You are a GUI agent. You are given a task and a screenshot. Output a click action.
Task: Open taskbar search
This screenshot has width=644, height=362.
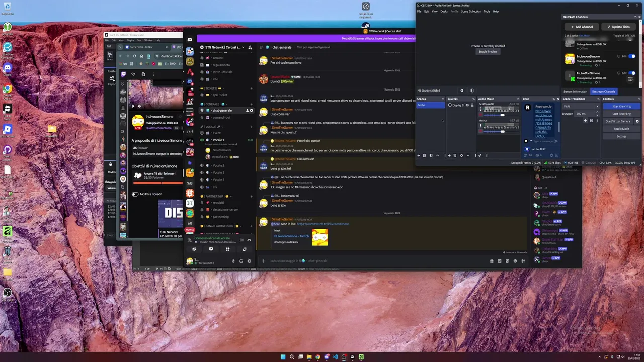(x=292, y=357)
